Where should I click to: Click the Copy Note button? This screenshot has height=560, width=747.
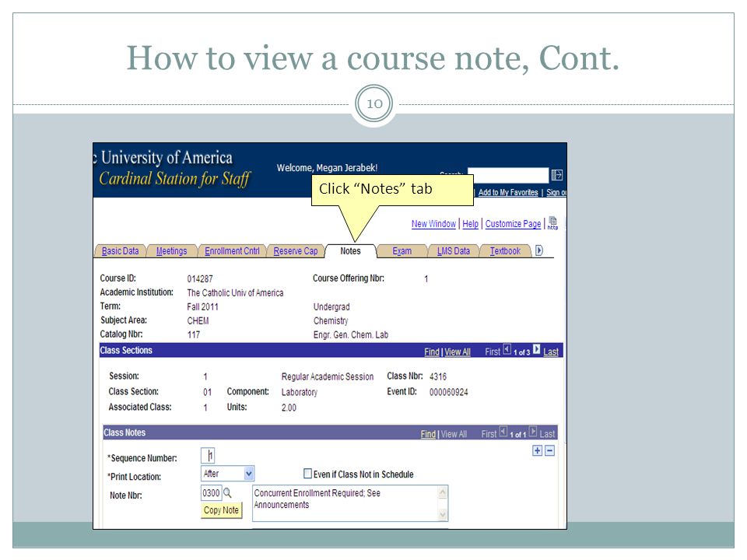tap(221, 510)
